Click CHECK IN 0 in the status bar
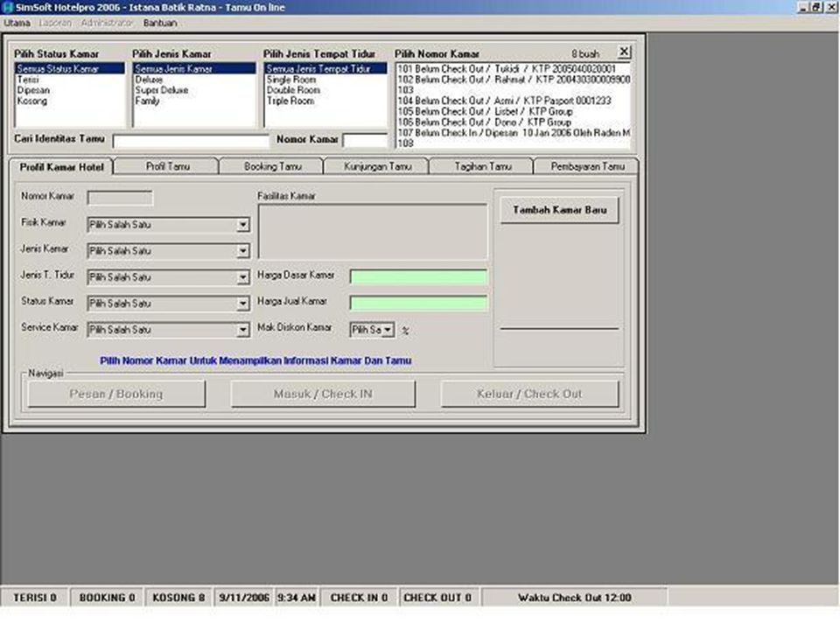Viewport: 840px width, 630px height. pyautogui.click(x=359, y=598)
